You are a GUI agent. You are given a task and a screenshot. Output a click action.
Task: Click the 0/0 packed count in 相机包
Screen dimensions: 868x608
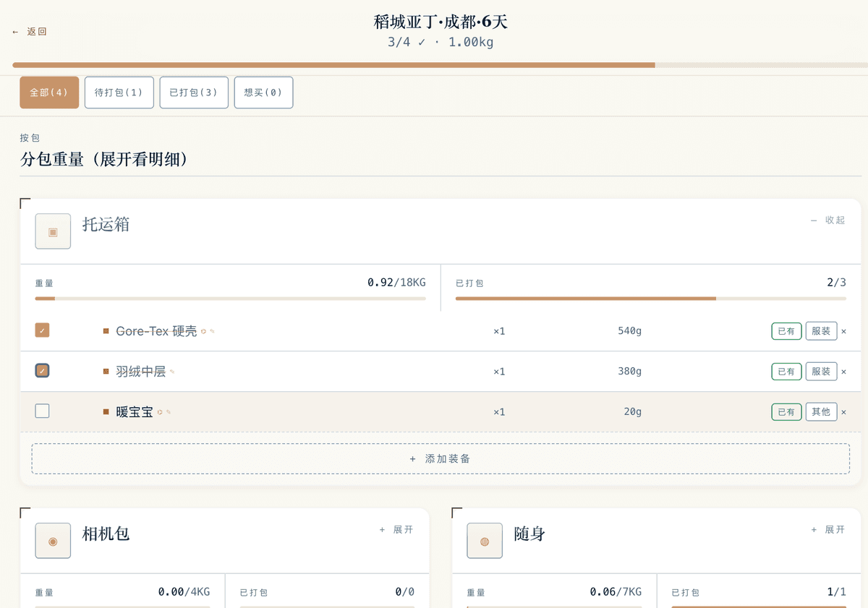(x=404, y=591)
